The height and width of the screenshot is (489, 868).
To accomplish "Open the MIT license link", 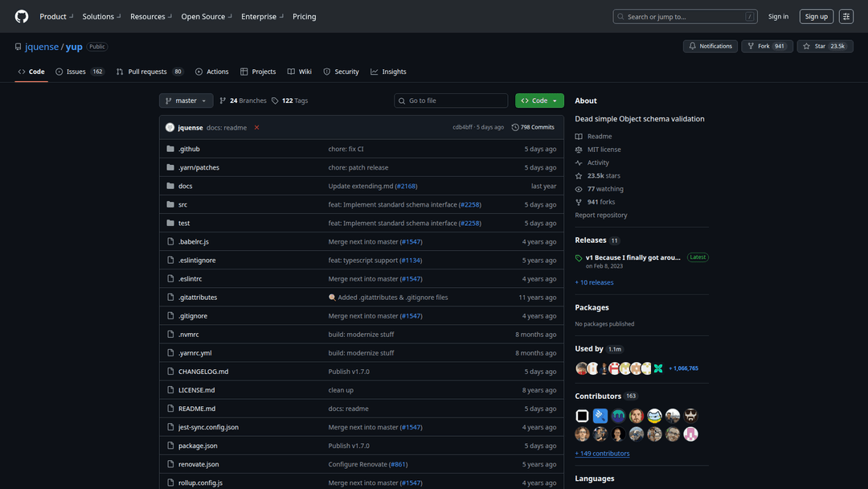I will 604,150.
